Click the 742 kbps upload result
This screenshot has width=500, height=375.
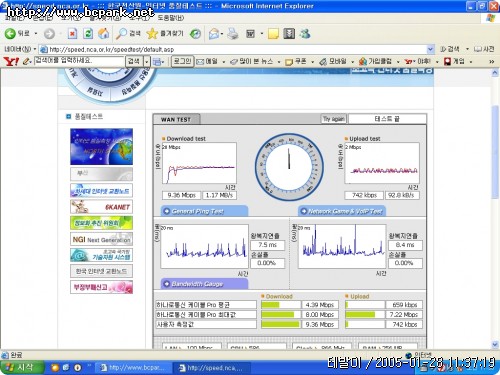tap(364, 195)
